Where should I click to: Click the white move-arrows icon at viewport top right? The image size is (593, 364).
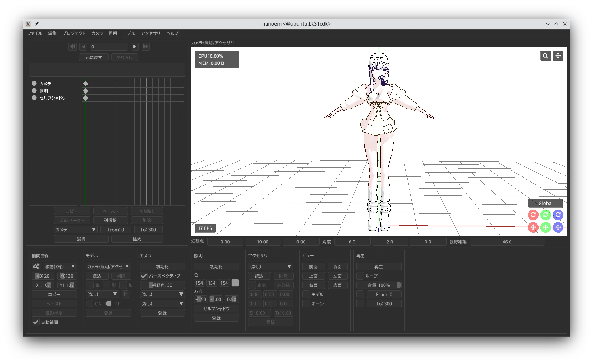tap(558, 56)
